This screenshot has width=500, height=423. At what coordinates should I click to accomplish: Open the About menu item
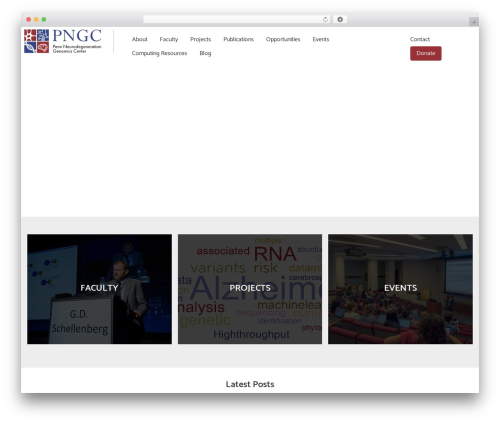coord(139,39)
